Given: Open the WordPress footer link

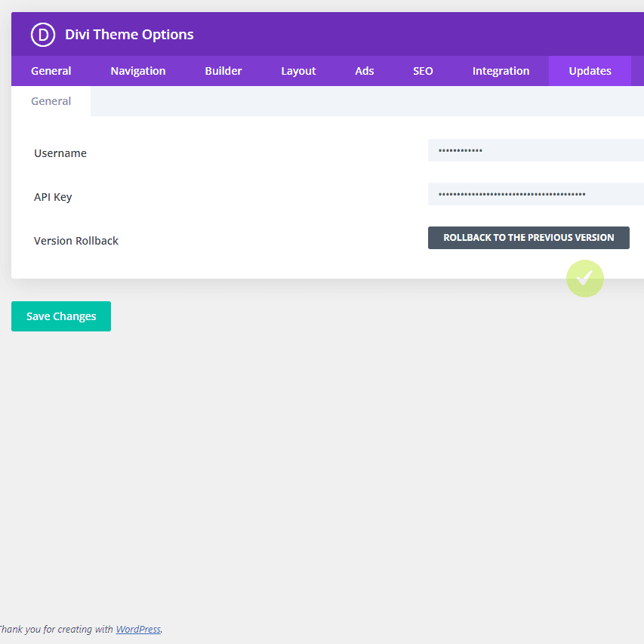Looking at the screenshot, I should (x=138, y=629).
